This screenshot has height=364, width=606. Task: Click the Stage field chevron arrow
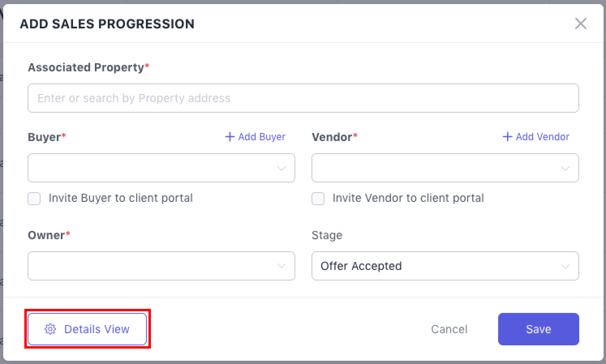point(565,266)
